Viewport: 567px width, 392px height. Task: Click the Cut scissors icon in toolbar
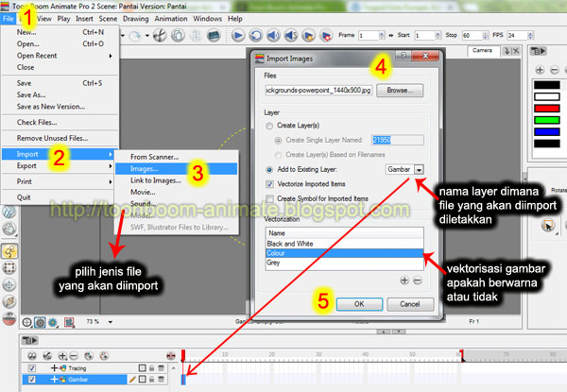pos(160,35)
